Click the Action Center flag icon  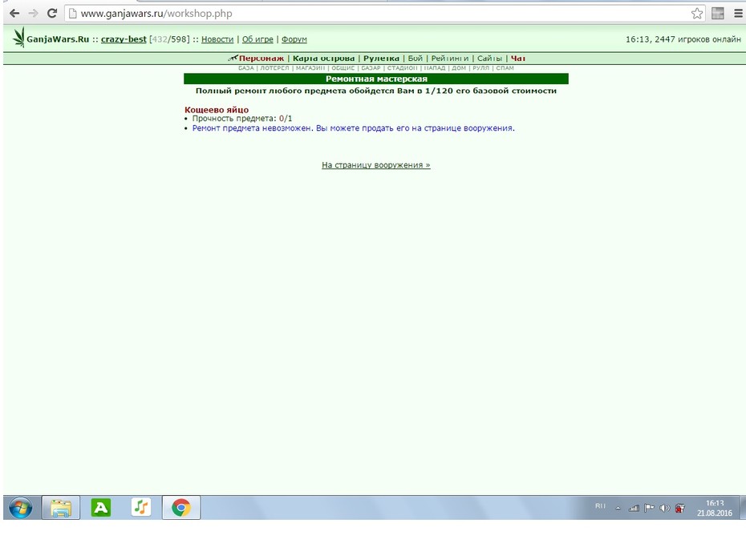click(x=649, y=508)
